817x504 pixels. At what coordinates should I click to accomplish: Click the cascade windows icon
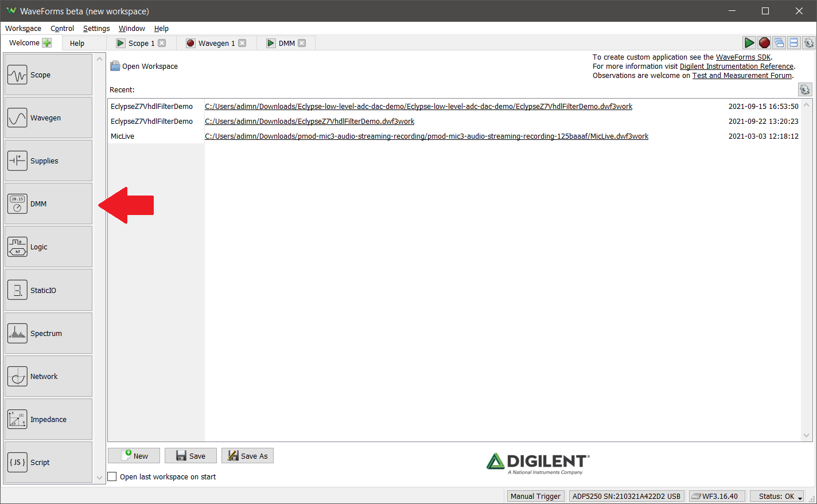(779, 42)
